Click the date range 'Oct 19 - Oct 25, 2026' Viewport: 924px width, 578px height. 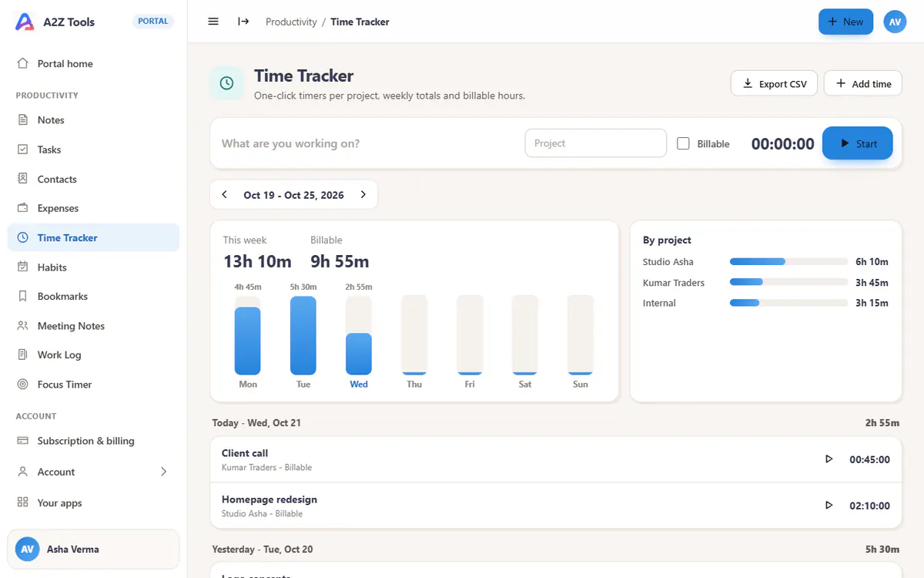[x=293, y=195]
